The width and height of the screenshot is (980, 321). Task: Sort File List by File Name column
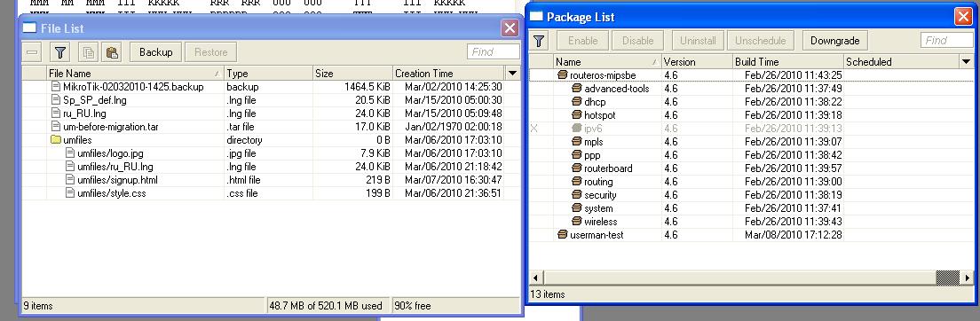tap(136, 73)
